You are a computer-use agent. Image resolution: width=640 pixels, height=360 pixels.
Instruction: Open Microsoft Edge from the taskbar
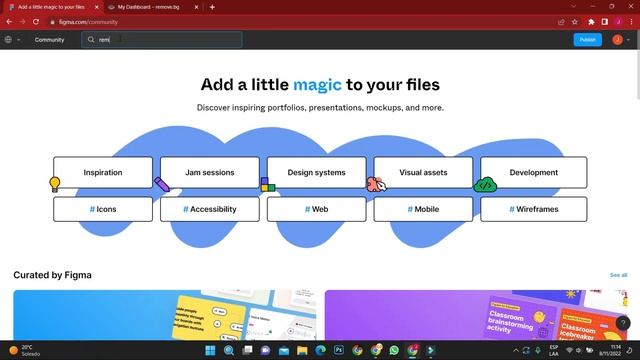coord(320,350)
